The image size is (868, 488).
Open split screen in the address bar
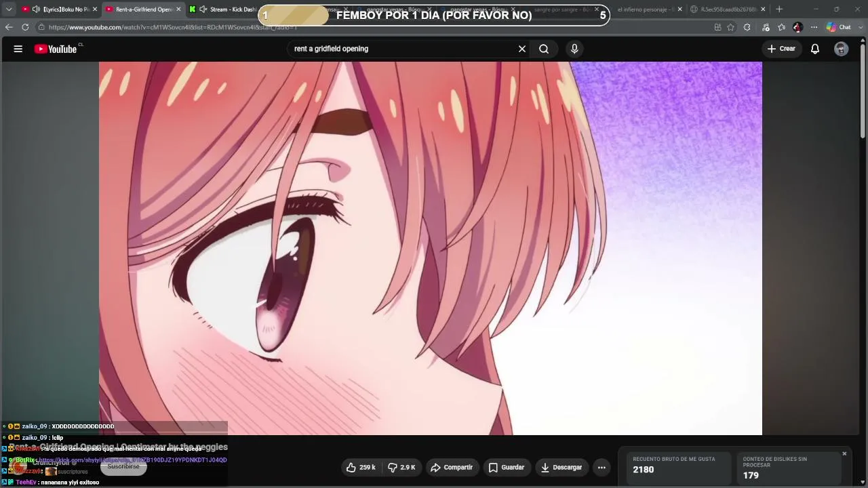[x=717, y=27]
